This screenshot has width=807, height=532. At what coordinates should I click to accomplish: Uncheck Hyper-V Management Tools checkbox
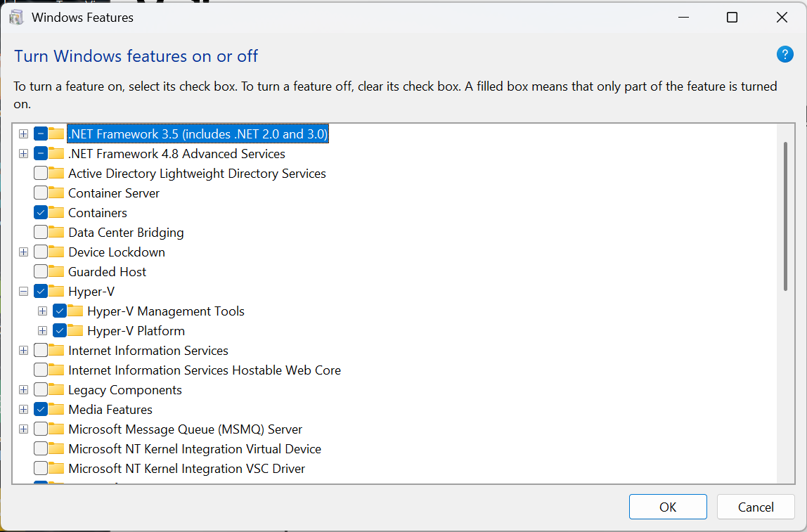pos(60,311)
